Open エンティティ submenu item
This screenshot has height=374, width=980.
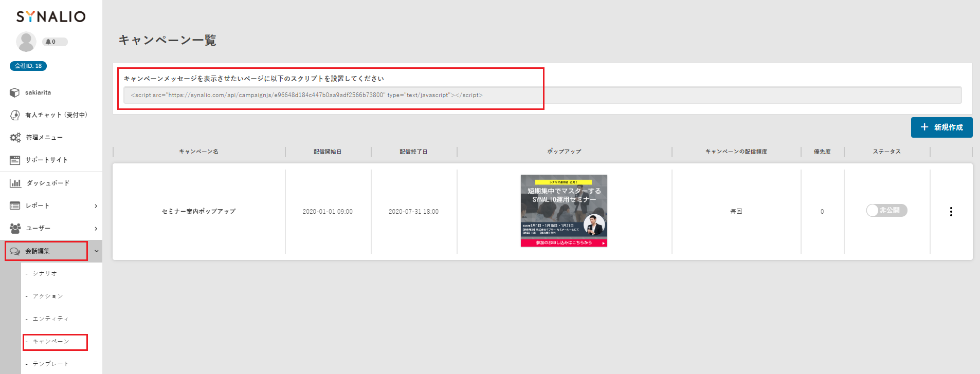point(50,319)
